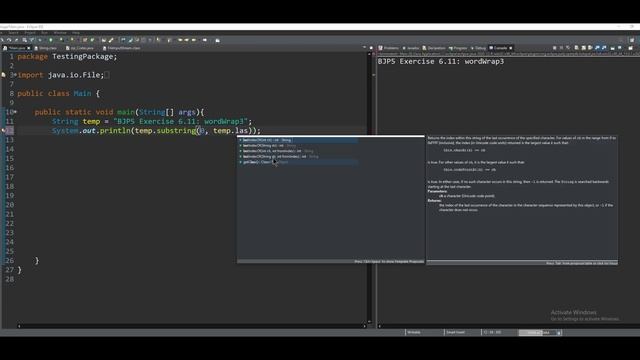Click the first blue console icon
The image size is (640, 360).
point(597,48)
